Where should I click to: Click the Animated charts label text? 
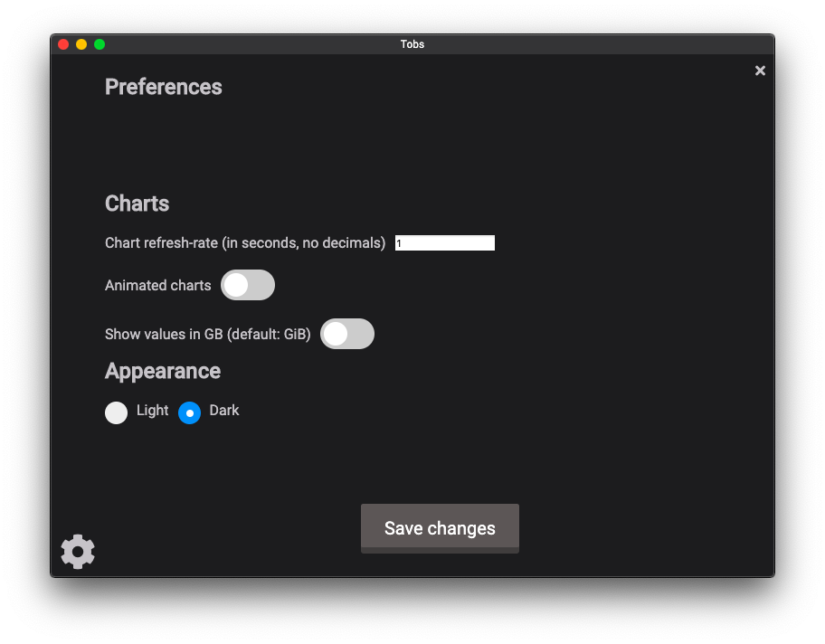pos(158,285)
